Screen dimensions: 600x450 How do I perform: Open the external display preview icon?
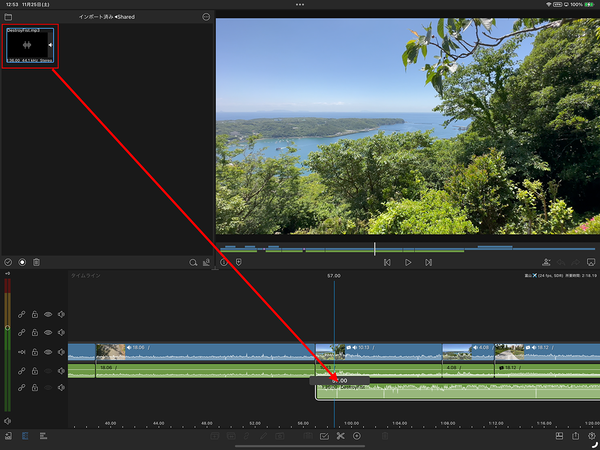coord(591,262)
